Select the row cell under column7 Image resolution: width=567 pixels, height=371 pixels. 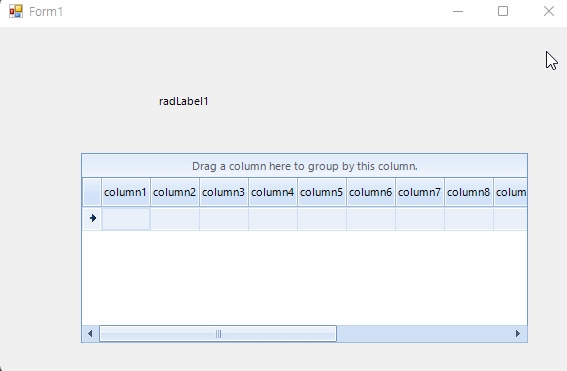420,219
